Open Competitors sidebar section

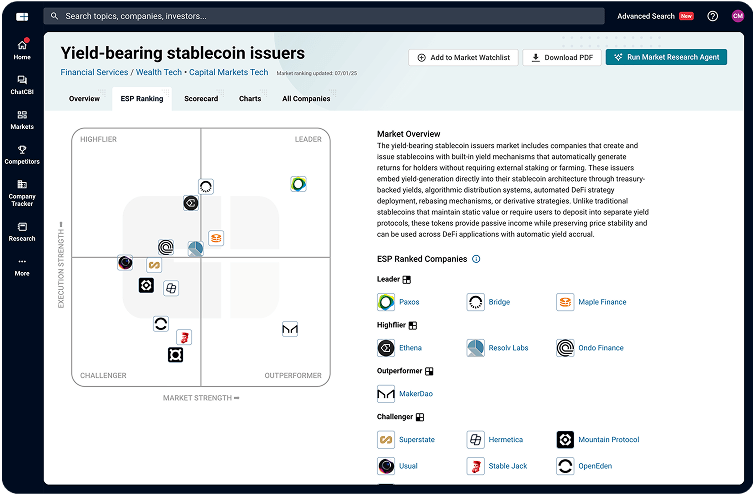[x=22, y=153]
